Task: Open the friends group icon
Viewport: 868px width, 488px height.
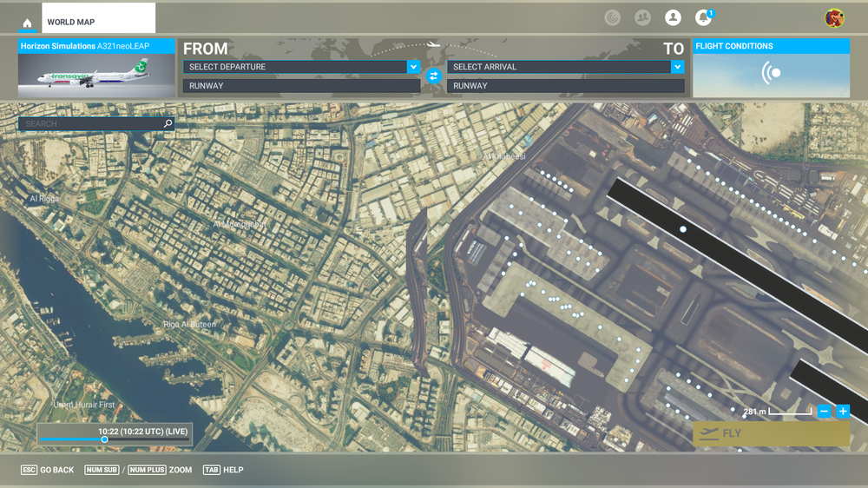Action: coord(642,18)
